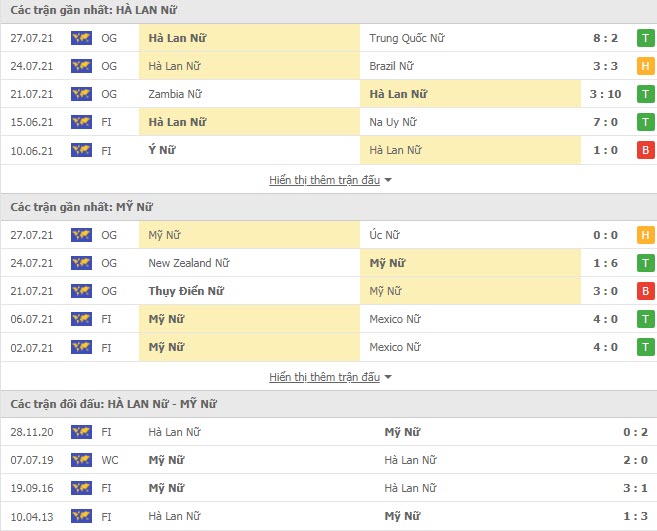Select the Na Uy Nữ 7:0 match row

(x=328, y=122)
